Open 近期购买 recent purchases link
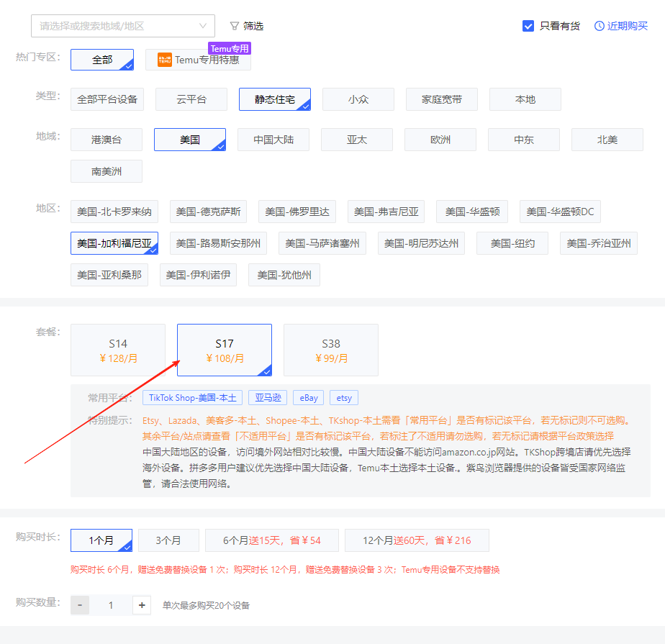This screenshot has height=644, width=665. pyautogui.click(x=627, y=26)
